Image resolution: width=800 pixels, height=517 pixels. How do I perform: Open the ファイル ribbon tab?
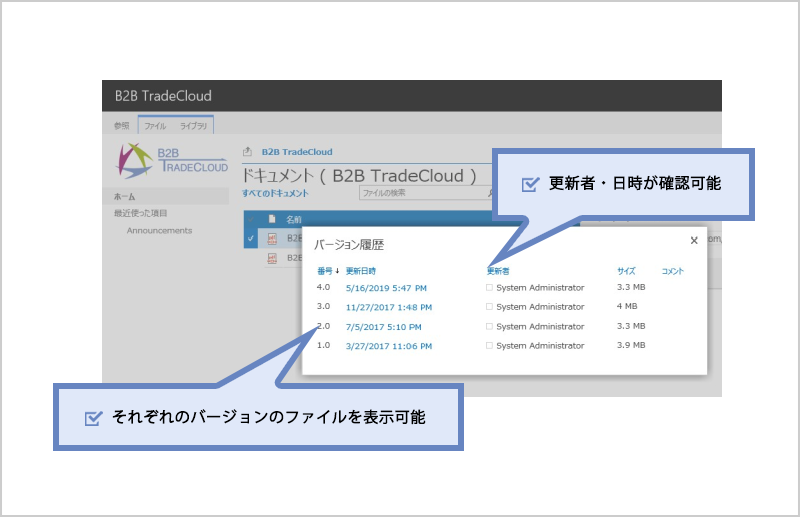(x=155, y=126)
